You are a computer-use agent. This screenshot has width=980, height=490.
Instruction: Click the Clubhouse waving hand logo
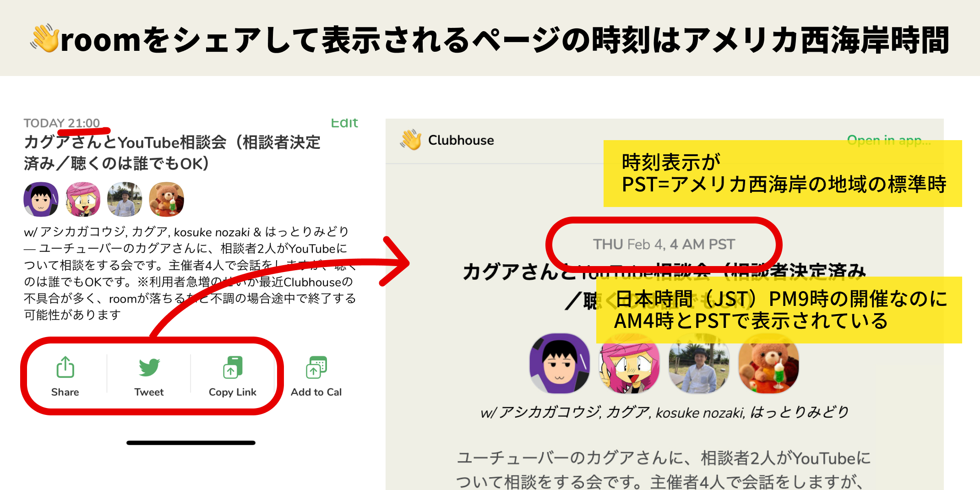coord(411,140)
